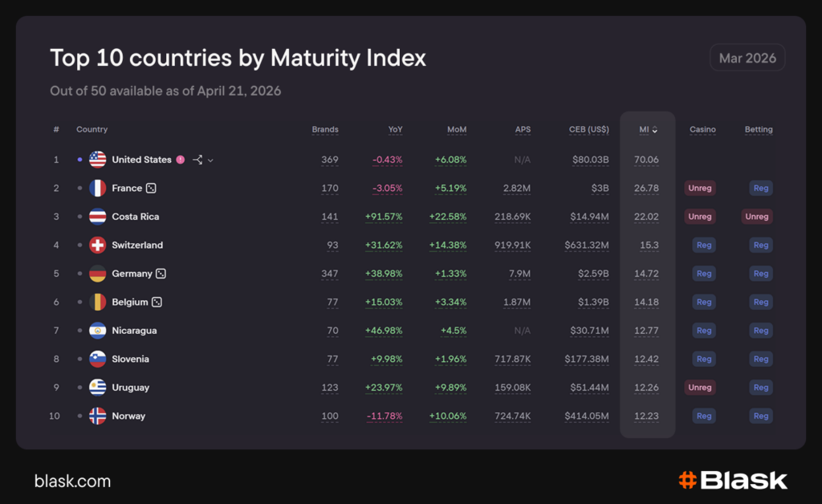Click the pink alert icon beside United States
This screenshot has width=822, height=504.
181,160
